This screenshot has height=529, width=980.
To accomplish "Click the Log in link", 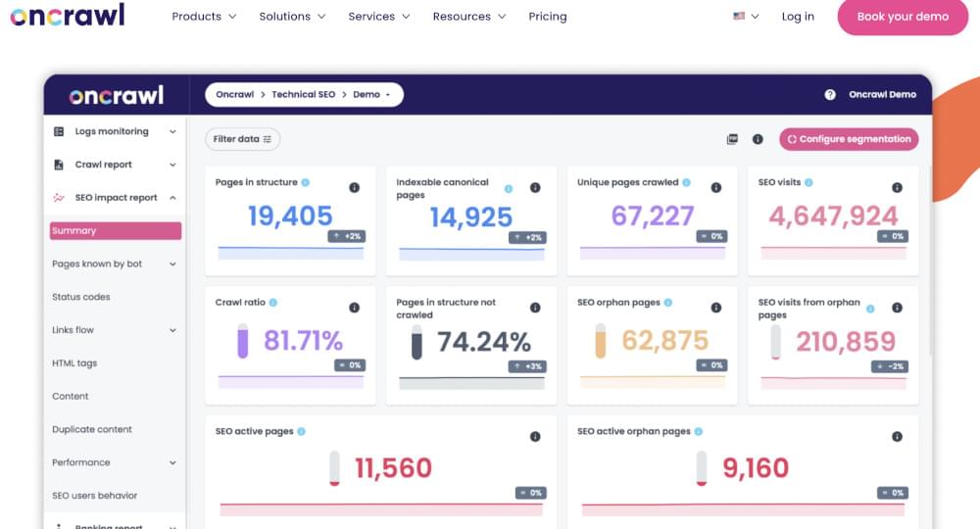I will [x=798, y=17].
